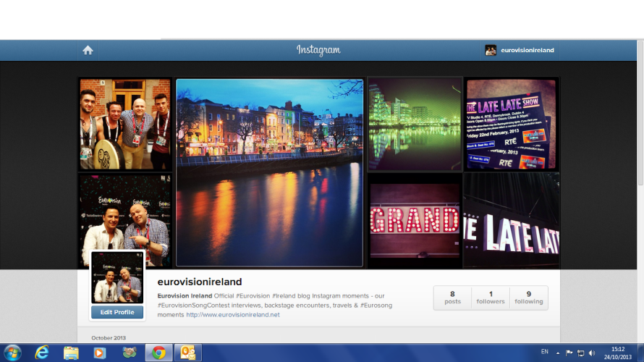Image resolution: width=644 pixels, height=362 pixels.
Task: Open the four men with drum photo
Action: pos(125,124)
